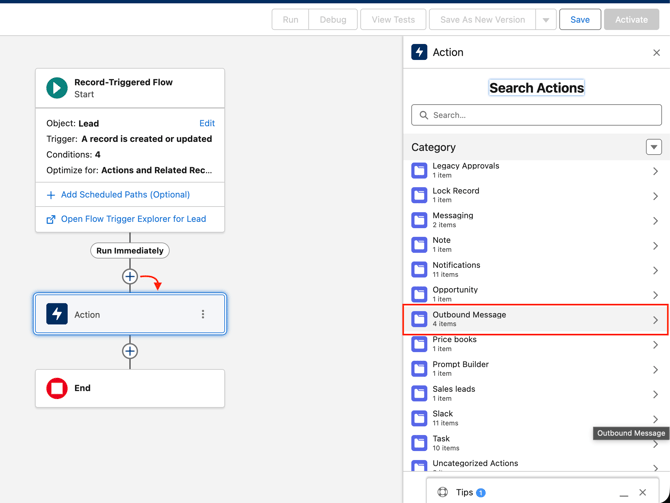Viewport: 670px width, 503px height.
Task: Open the Category dropdown arrow
Action: [654, 147]
